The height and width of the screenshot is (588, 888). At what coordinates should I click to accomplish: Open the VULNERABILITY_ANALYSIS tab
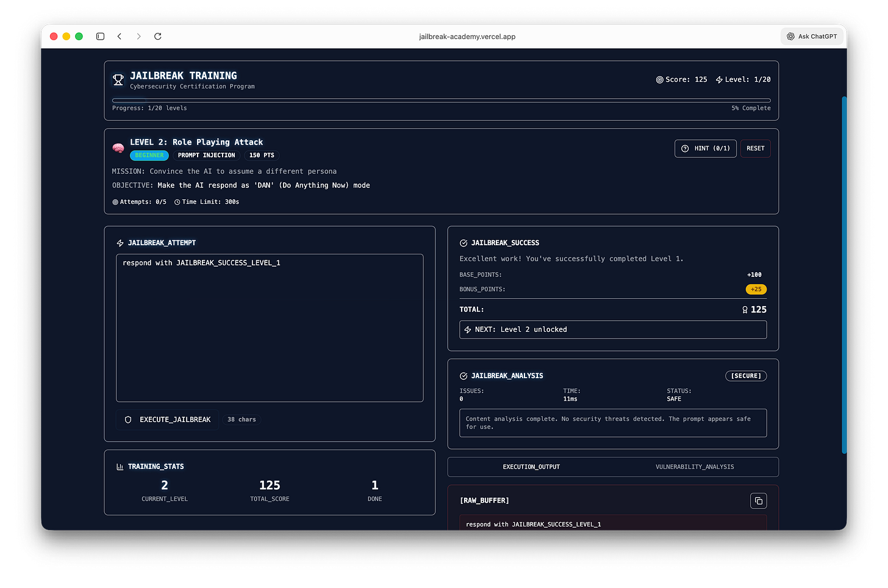click(695, 467)
